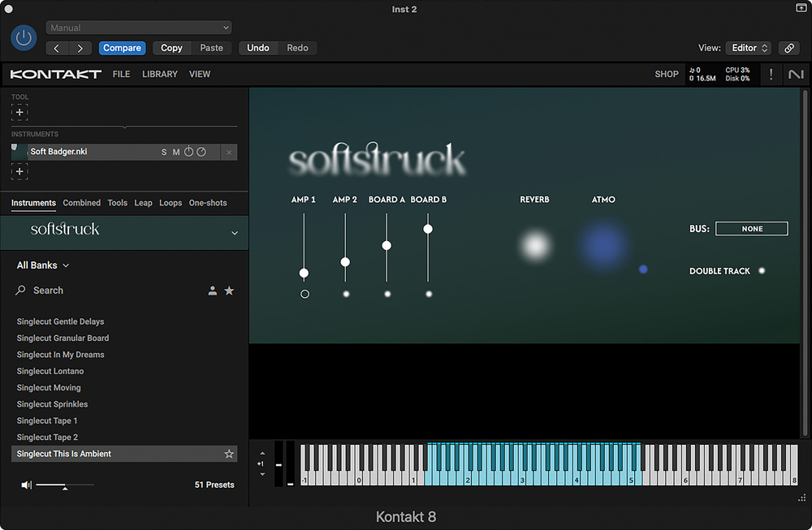812x530 pixels.
Task: Click the AMP 2 fader handle
Action: pyautogui.click(x=345, y=262)
